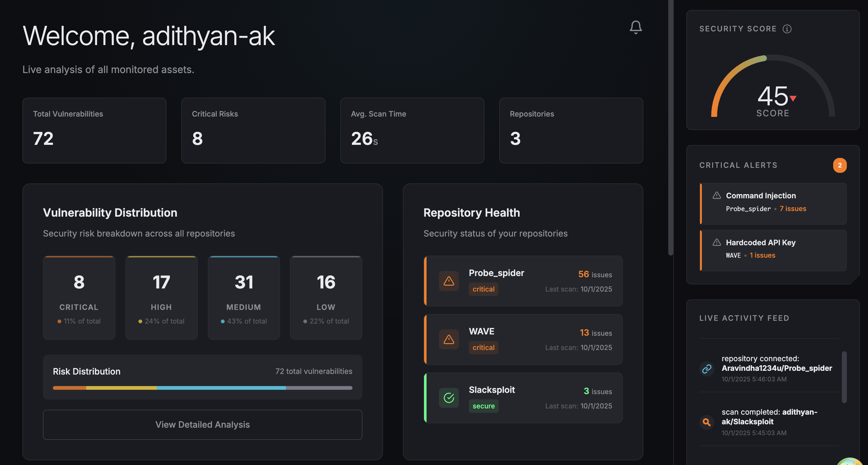The height and width of the screenshot is (465, 868).
Task: Select the Medium vulnerabilities card
Action: (x=244, y=298)
